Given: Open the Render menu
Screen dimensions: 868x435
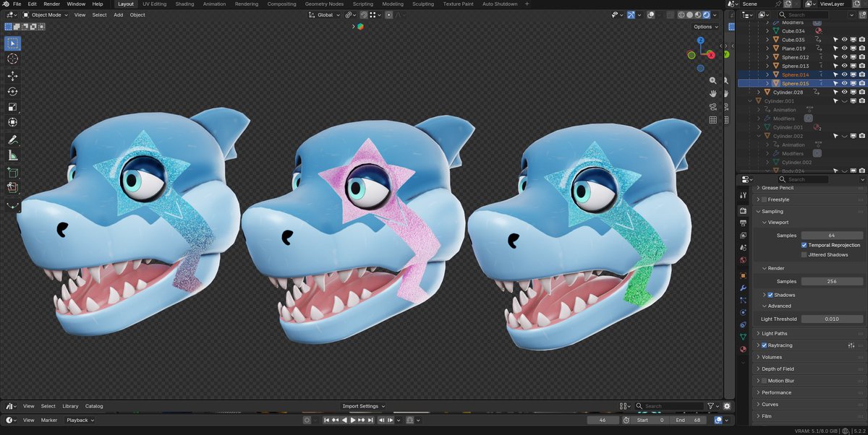Looking at the screenshot, I should [51, 4].
